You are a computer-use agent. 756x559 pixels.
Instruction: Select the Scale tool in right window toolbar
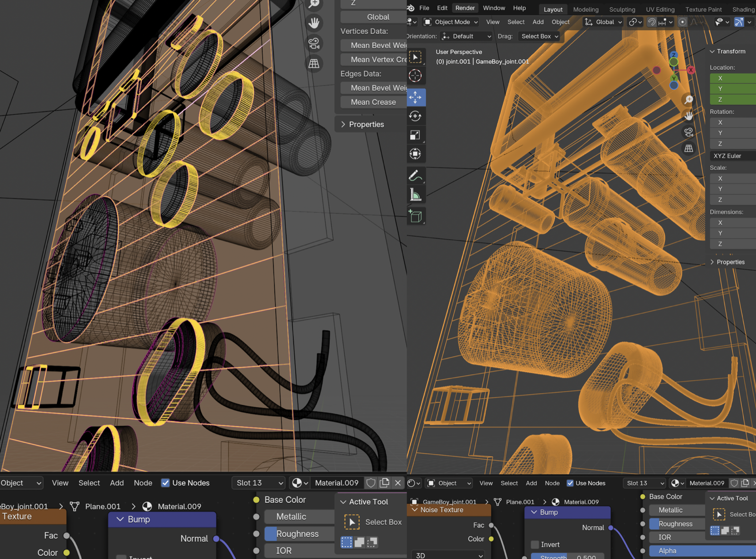coord(416,135)
